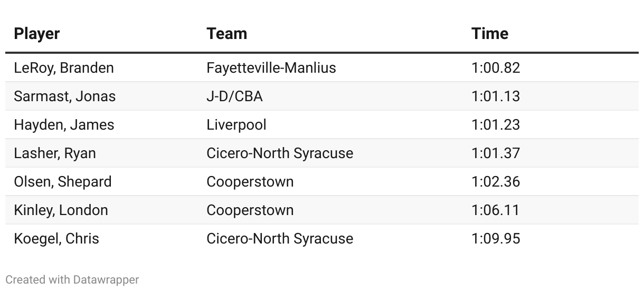This screenshot has width=644, height=292.
Task: Select Koegel, Chris player cell
Action: (x=56, y=239)
